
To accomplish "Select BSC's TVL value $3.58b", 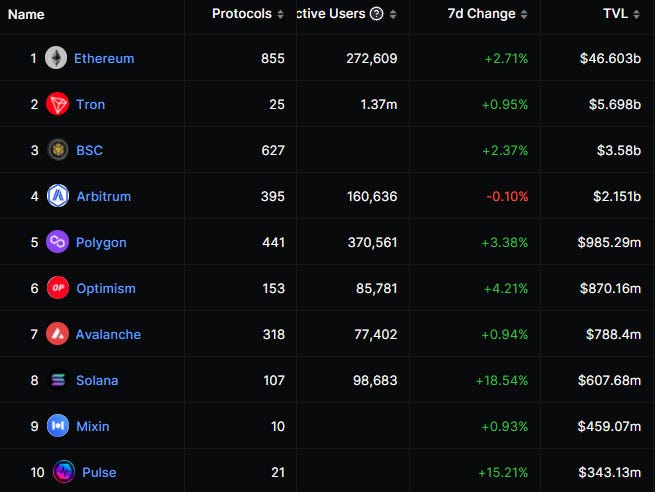I will pos(619,150).
